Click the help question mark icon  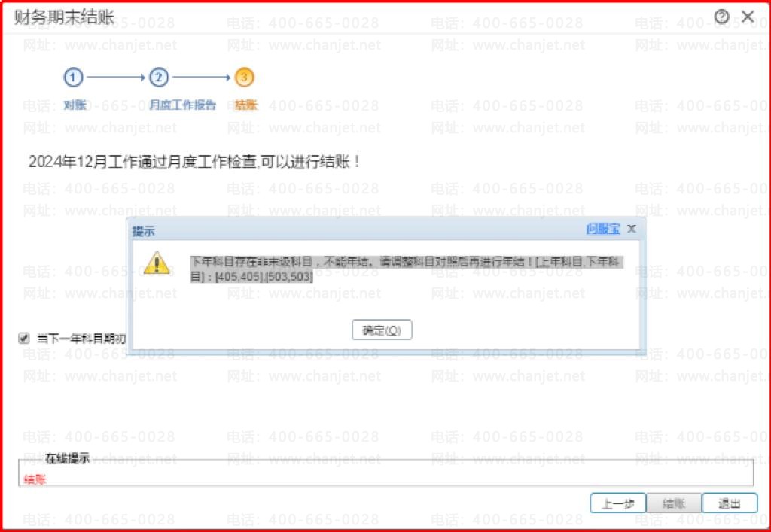722,17
